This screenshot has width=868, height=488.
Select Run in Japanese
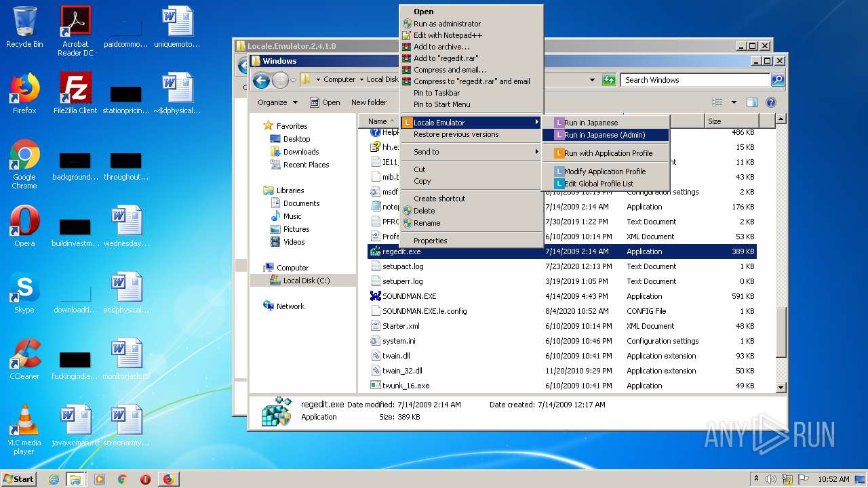click(x=606, y=123)
